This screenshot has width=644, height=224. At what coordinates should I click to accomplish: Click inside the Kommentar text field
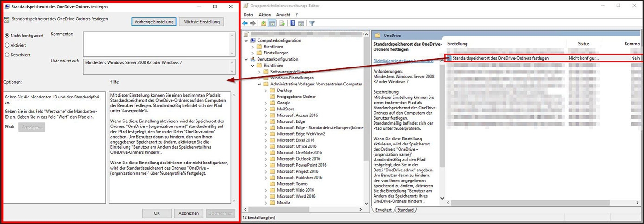[x=156, y=44]
